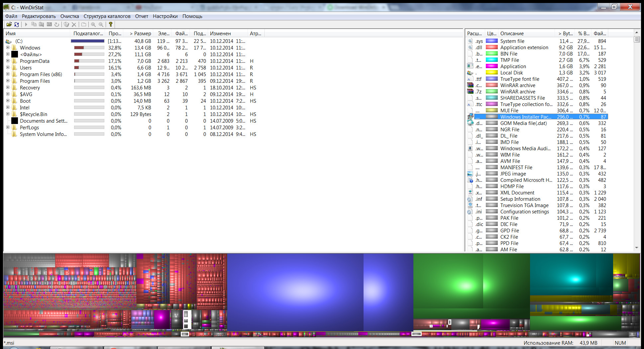Viewport: 644px width, 349px height.
Task: Open a different drive via the folder icon
Action: coord(9,24)
